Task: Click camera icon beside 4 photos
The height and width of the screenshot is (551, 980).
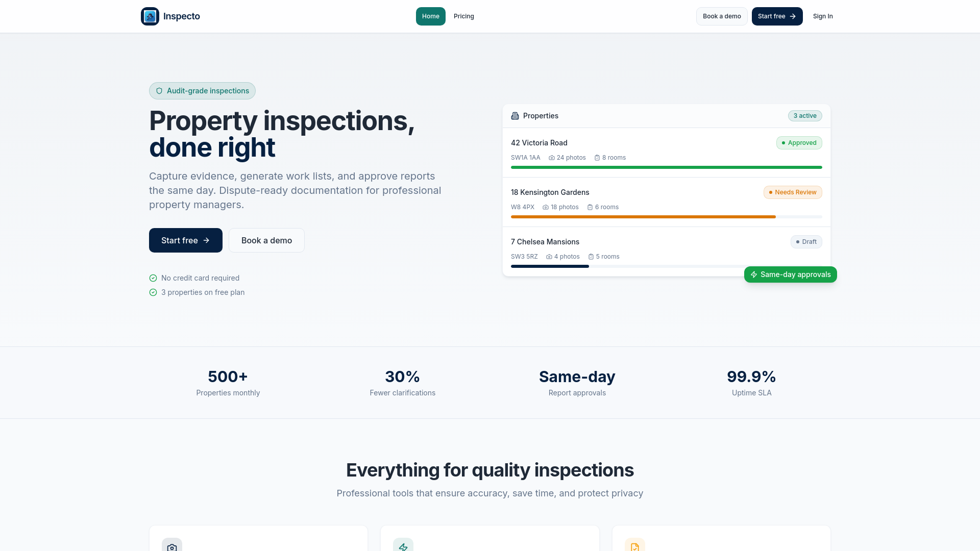Action: tap(549, 257)
